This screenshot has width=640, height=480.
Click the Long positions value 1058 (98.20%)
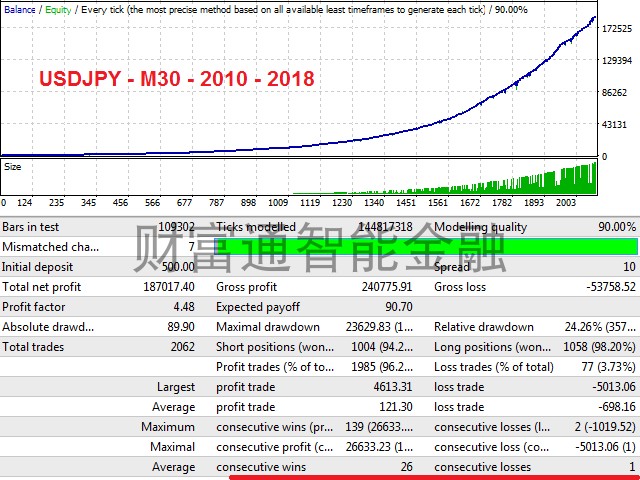pyautogui.click(x=599, y=347)
